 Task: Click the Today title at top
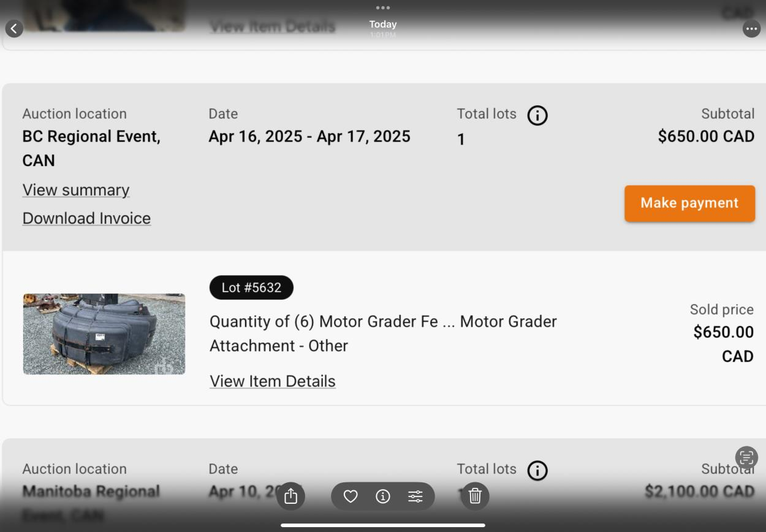(383, 24)
